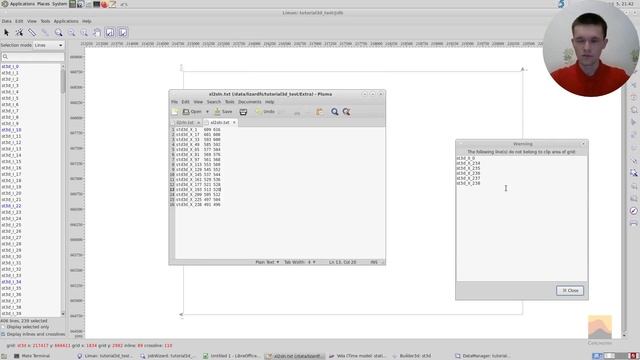Image resolution: width=640 pixels, height=360 pixels.
Task: Click Find and Replace icon in Pluma
Action: [x=347, y=112]
